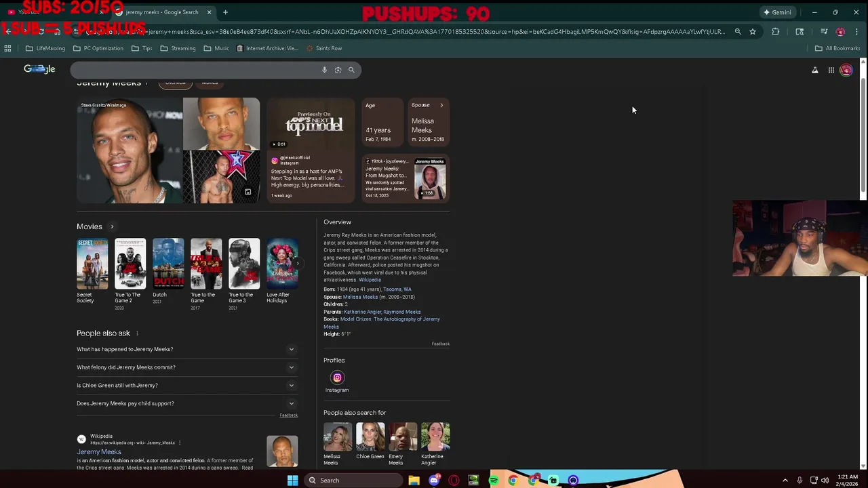Open the Jeremy Meeks Wikipedia result link
The image size is (868, 488).
click(x=99, y=452)
